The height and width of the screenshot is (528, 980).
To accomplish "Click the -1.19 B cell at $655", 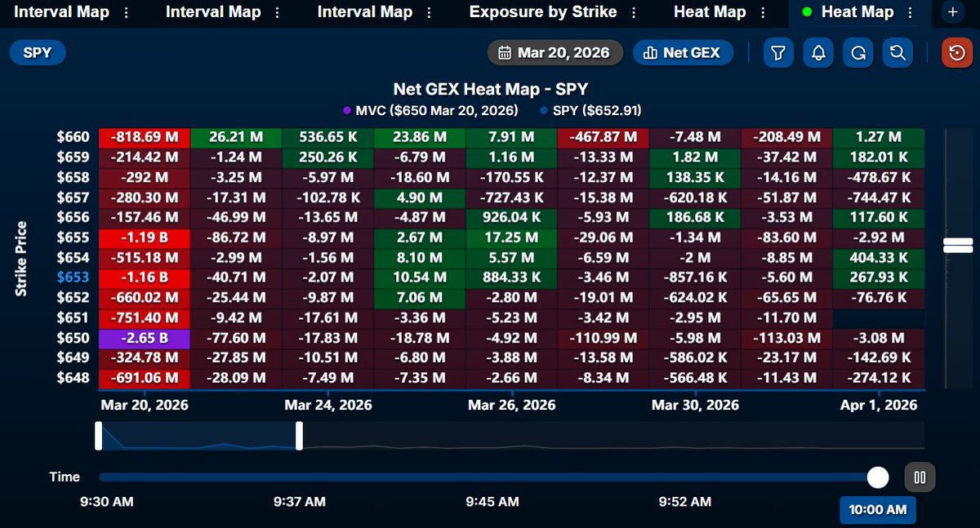I will (144, 237).
